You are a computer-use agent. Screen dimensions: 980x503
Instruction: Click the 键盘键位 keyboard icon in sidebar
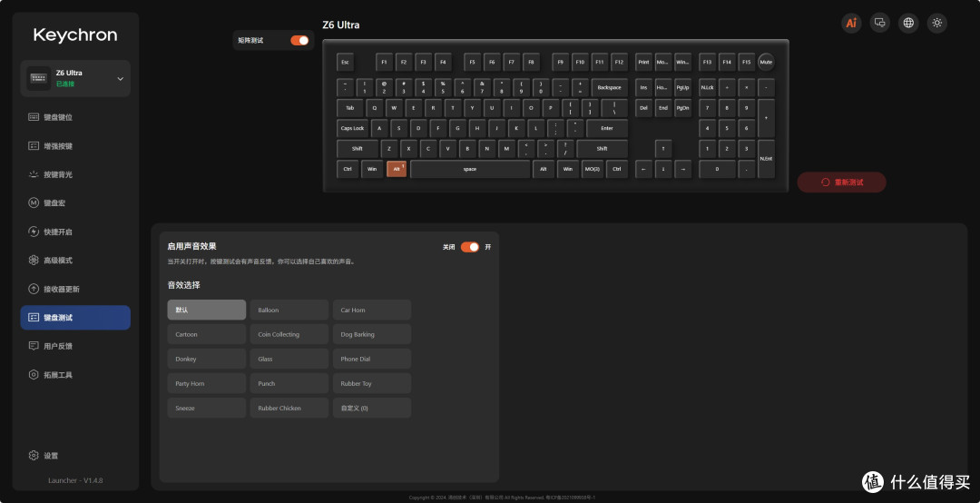coord(34,117)
